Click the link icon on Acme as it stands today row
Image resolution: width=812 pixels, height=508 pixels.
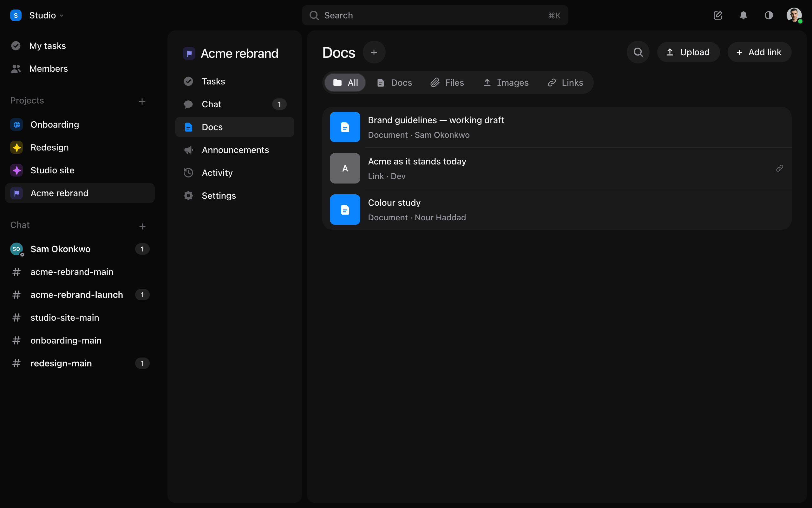tap(779, 168)
